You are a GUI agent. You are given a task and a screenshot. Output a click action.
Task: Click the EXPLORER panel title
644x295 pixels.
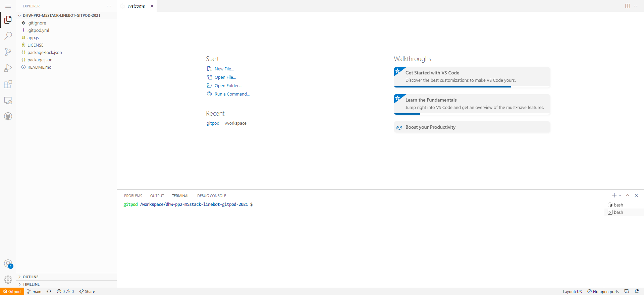(x=31, y=6)
